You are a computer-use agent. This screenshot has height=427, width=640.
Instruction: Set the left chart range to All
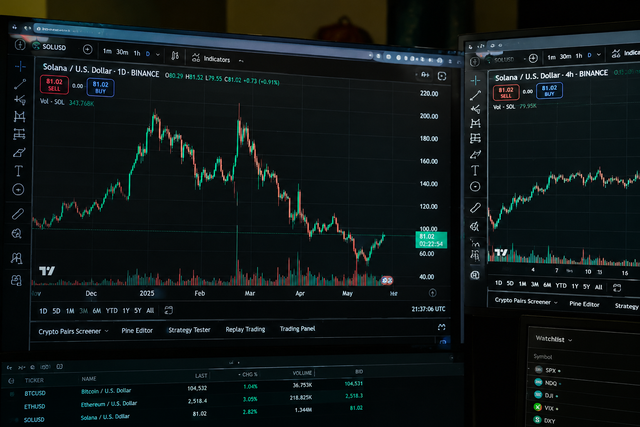[x=150, y=310]
